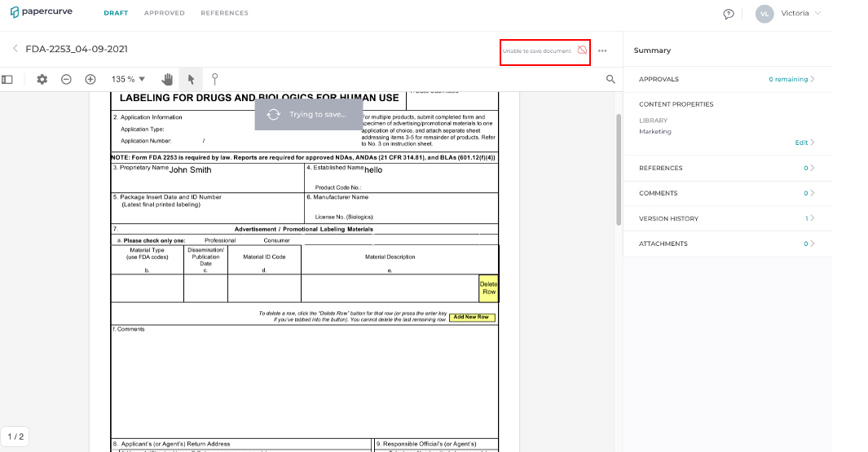
Task: Click the vertical document scrollbar
Action: tap(619, 169)
